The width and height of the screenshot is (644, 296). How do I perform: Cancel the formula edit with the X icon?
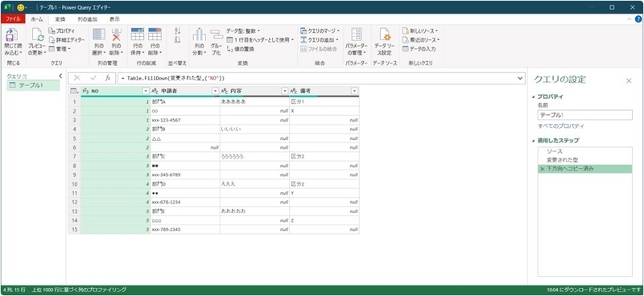click(76, 78)
